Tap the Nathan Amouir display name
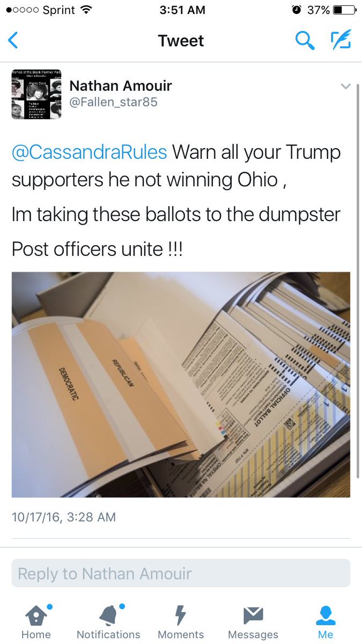The width and height of the screenshot is (362, 644). [121, 85]
